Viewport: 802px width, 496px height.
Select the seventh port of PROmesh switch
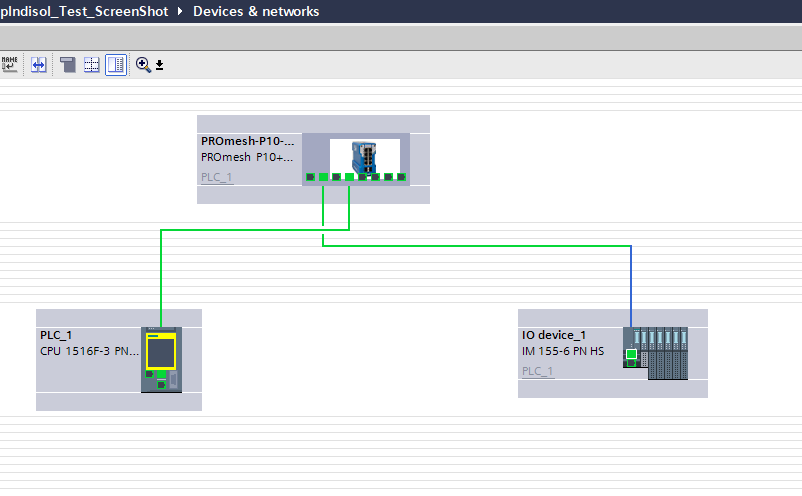click(388, 177)
